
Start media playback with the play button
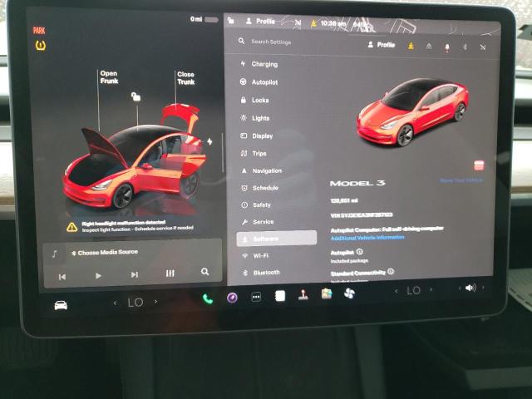[98, 275]
